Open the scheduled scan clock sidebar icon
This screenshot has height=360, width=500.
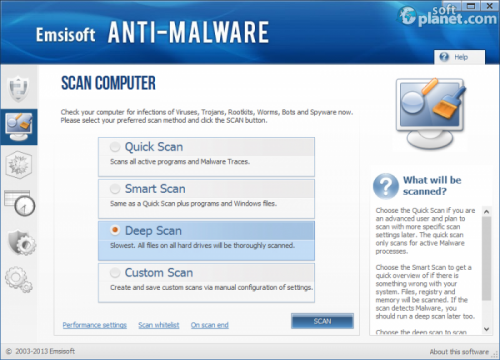(x=19, y=203)
